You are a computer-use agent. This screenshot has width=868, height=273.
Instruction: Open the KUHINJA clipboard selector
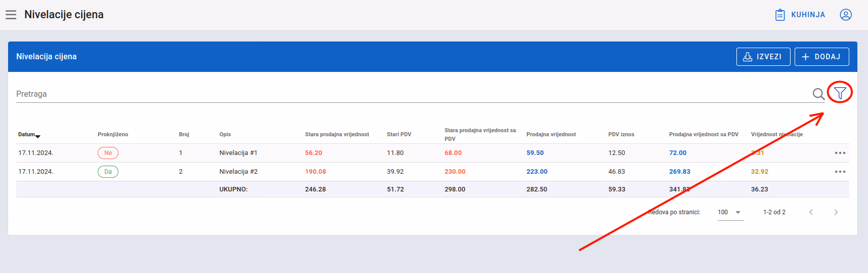[x=800, y=15]
